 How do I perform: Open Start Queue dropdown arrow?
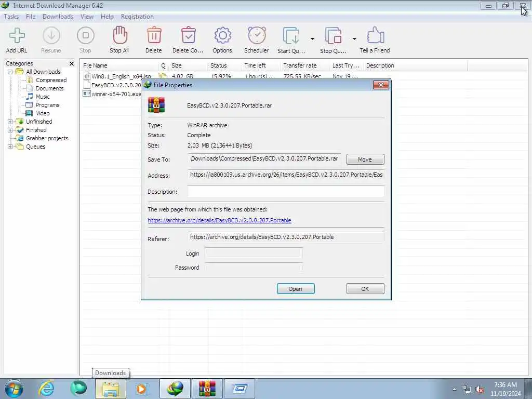pyautogui.click(x=312, y=39)
